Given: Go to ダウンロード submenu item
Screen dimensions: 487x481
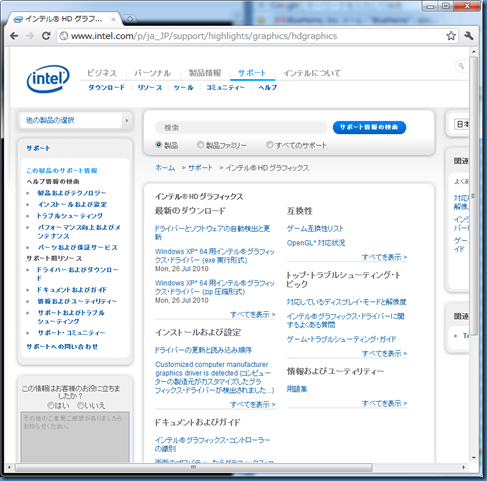Looking at the screenshot, I should pyautogui.click(x=106, y=87).
